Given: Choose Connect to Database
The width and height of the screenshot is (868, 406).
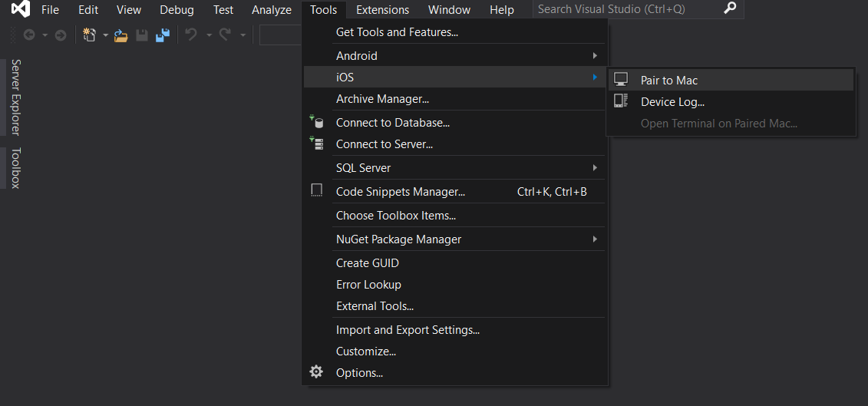Looking at the screenshot, I should (x=454, y=122).
